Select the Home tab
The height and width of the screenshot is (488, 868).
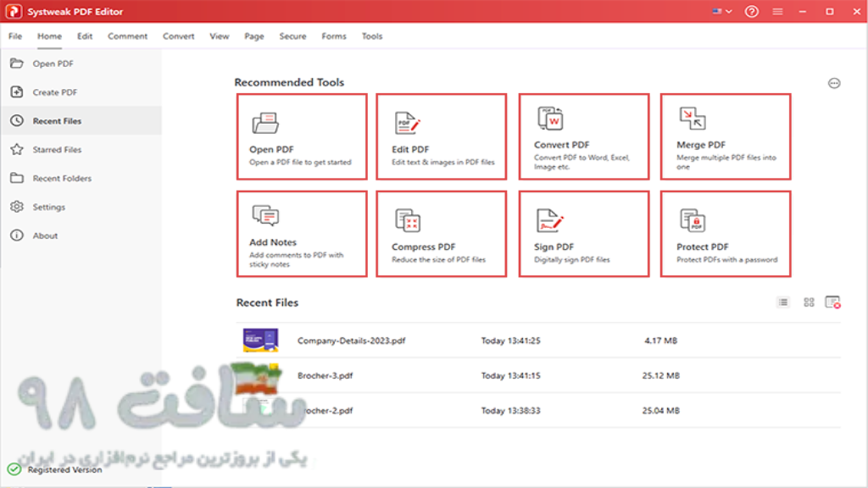click(49, 36)
